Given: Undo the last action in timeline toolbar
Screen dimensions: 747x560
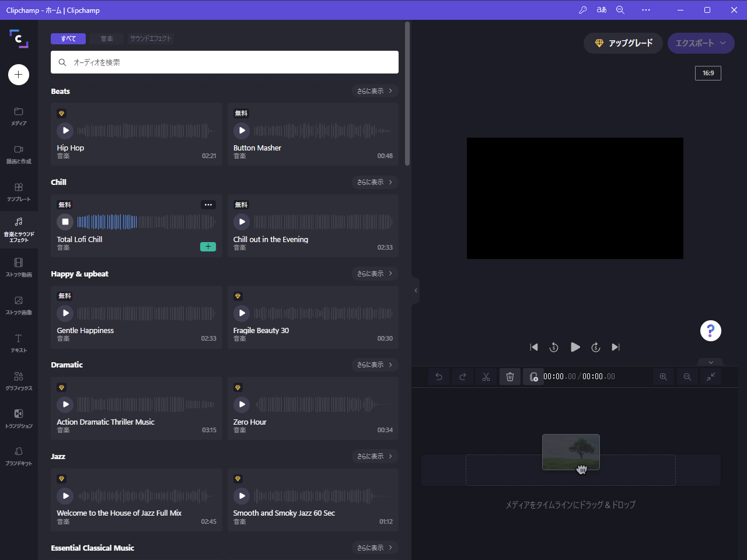Looking at the screenshot, I should [x=439, y=377].
